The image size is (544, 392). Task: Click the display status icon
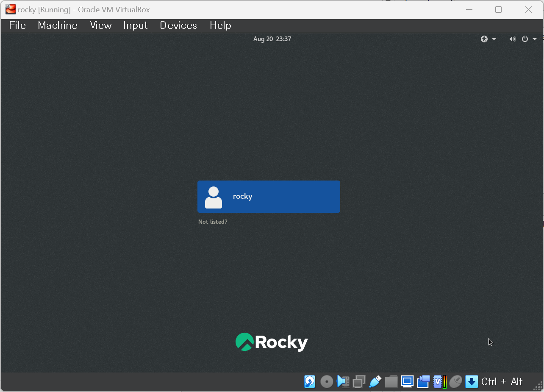[x=407, y=381]
